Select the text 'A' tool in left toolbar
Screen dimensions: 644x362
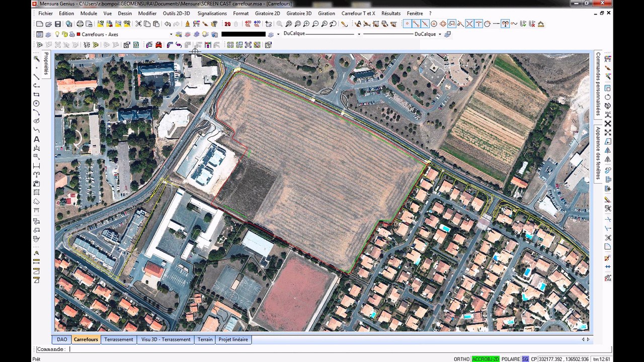[36, 139]
